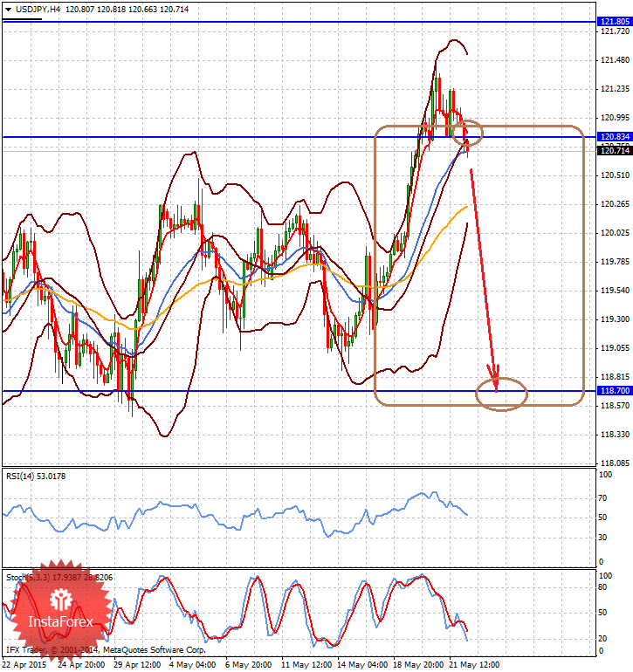Select the 120.834 horizontal line price label

coord(615,137)
